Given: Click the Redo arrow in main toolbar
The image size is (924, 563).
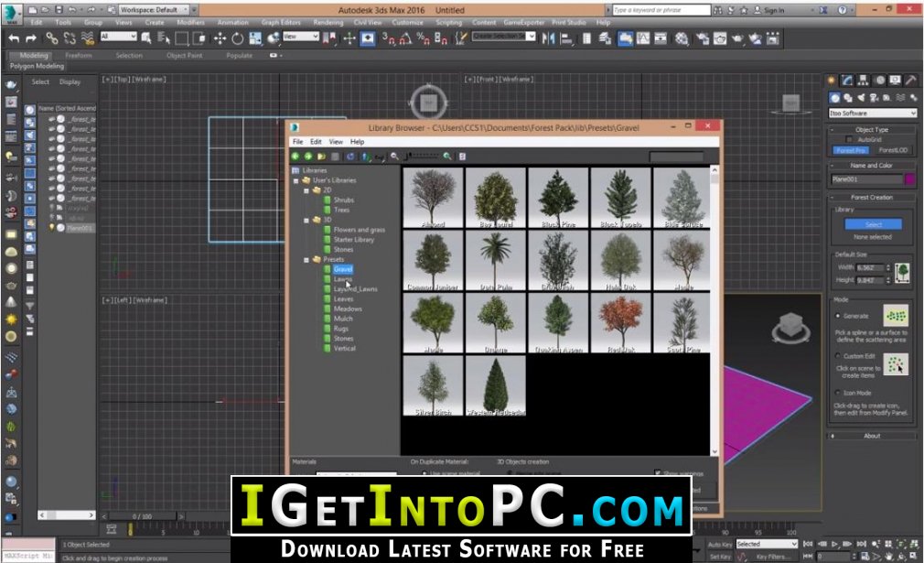Looking at the screenshot, I should coord(31,38).
